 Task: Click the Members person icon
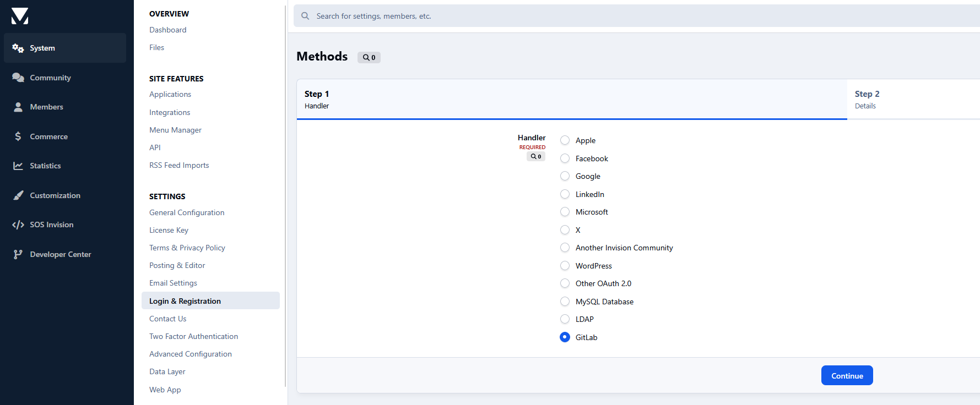click(x=18, y=107)
